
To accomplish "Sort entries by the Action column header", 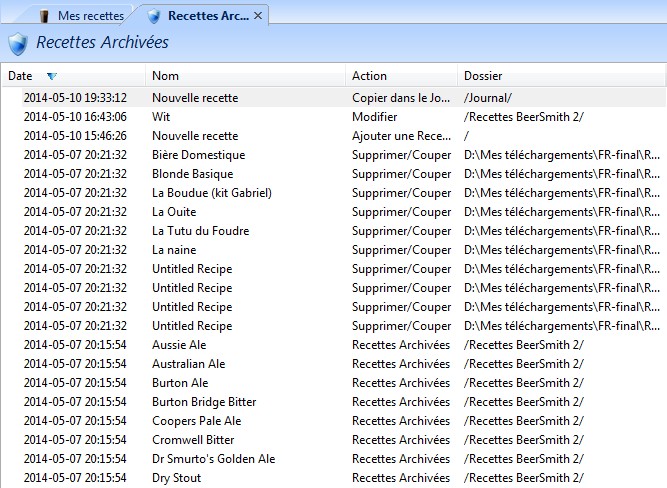I will coord(369,76).
